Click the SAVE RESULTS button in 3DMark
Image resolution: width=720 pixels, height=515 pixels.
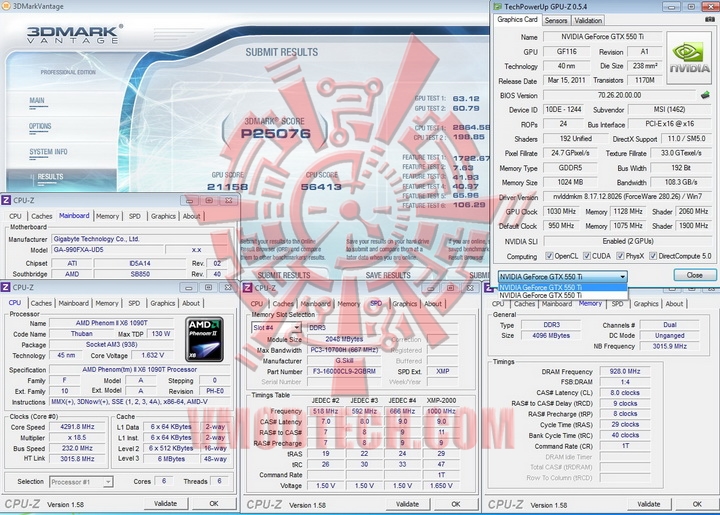tap(388, 275)
